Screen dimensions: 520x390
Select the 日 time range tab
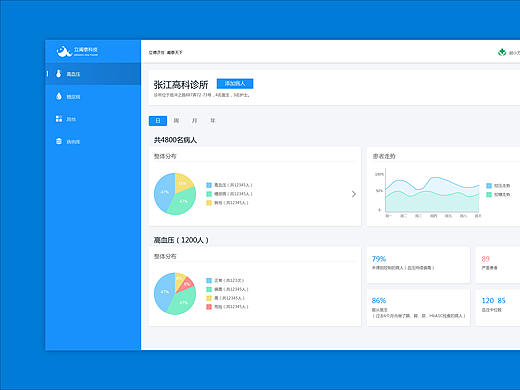pos(158,121)
